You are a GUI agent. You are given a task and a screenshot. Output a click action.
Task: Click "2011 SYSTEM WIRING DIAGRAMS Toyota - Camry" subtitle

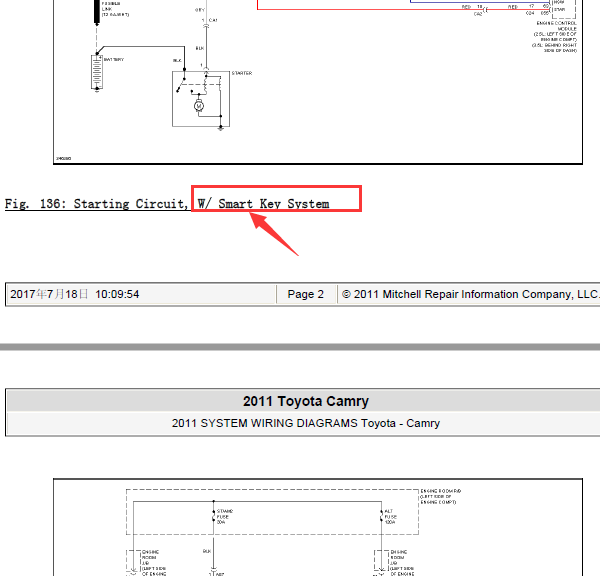(306, 423)
